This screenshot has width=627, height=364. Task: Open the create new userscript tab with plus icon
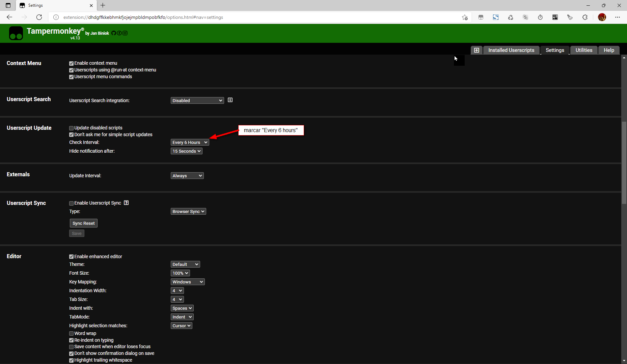pyautogui.click(x=476, y=50)
